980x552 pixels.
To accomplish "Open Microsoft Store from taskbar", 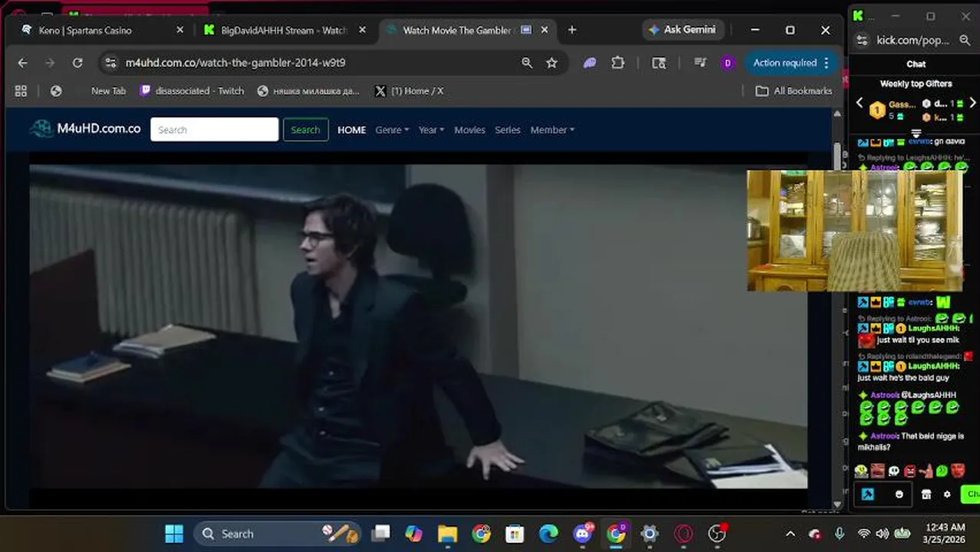I will pos(515,534).
